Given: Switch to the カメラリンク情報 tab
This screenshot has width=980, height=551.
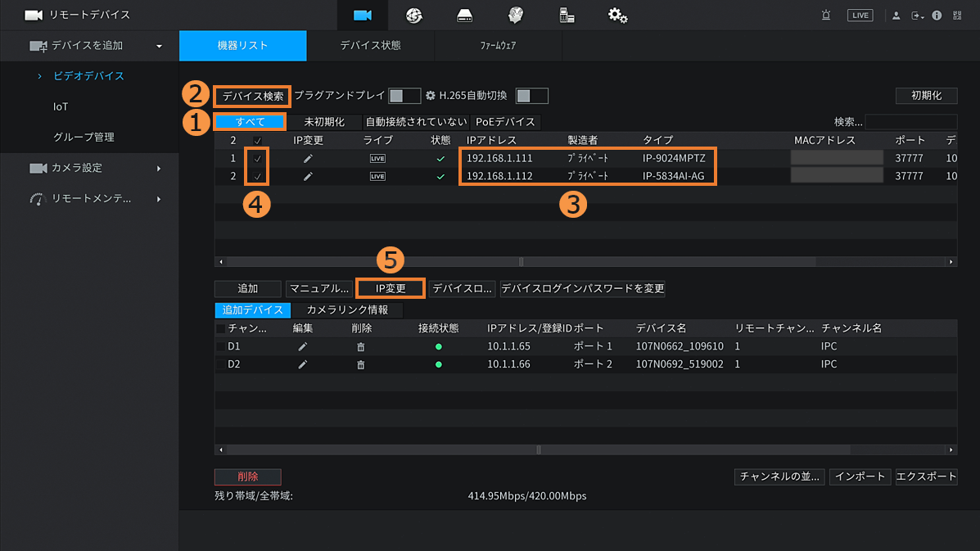Looking at the screenshot, I should click(347, 310).
